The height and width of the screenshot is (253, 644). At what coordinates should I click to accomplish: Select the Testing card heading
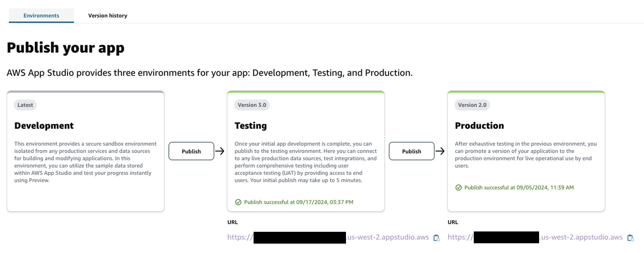[x=251, y=125]
